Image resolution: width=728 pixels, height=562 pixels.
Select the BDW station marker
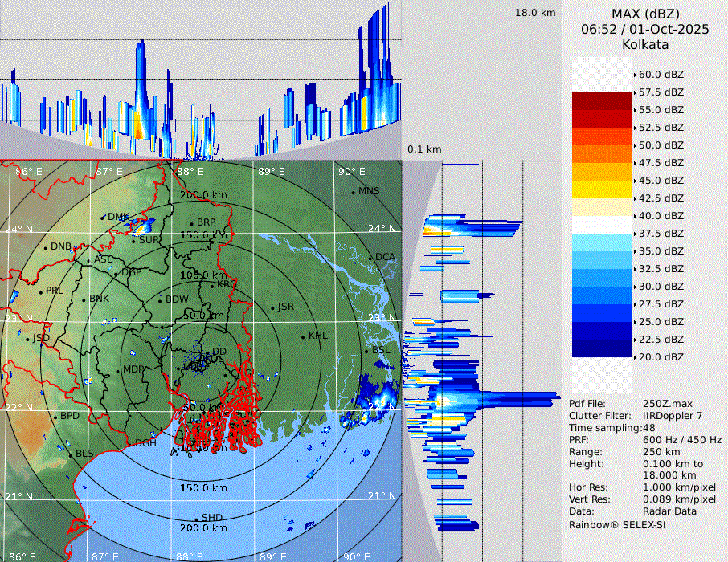161,301
